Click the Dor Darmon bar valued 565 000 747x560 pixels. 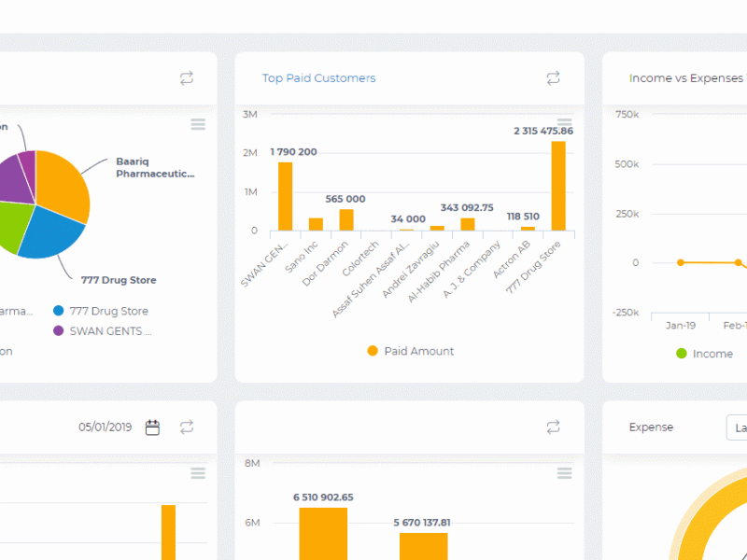click(x=346, y=220)
